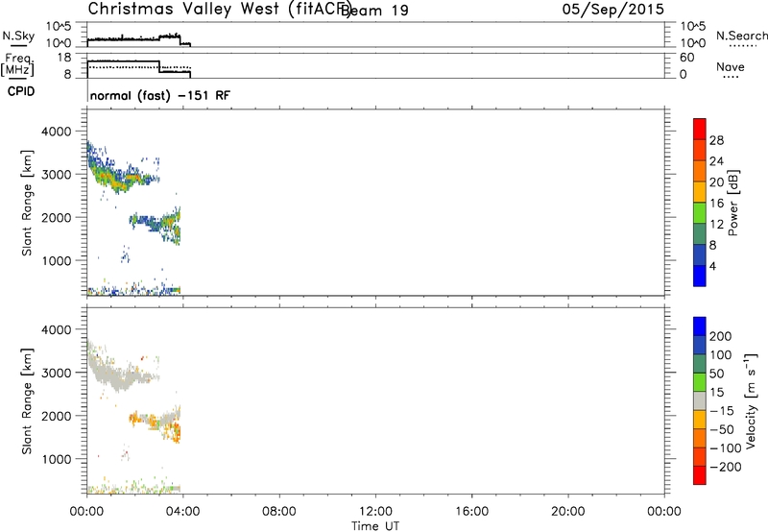Select the "-15" value on the Velocity colorbar
Image resolution: width=768 pixels, height=532 pixels.
click(x=722, y=411)
